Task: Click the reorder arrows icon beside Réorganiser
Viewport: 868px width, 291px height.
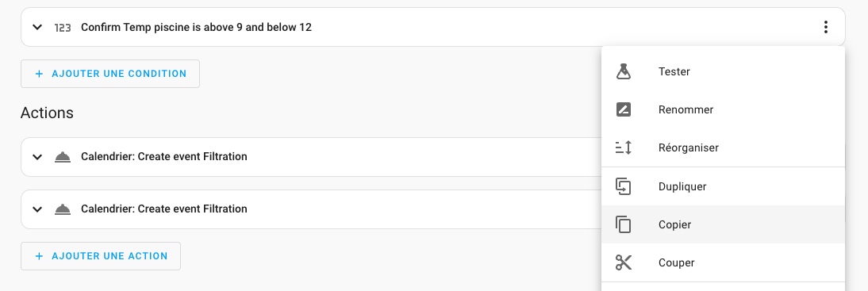Action: (x=624, y=147)
